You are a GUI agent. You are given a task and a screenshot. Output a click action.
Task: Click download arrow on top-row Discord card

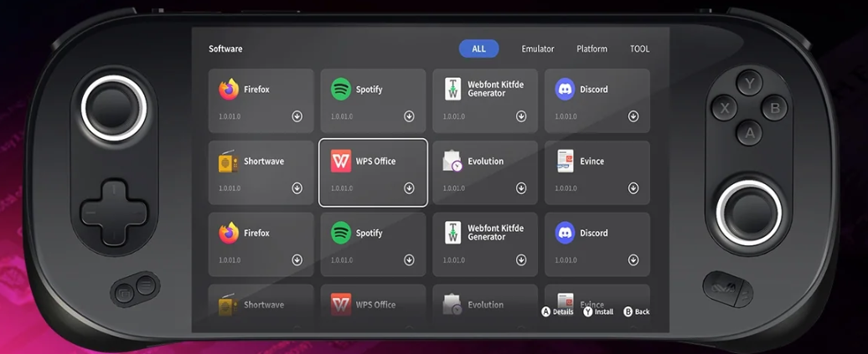tap(633, 116)
